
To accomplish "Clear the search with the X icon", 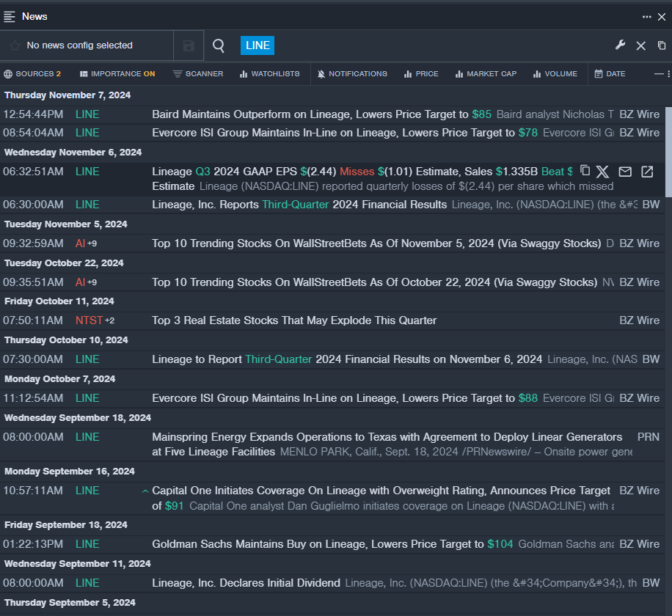I will 640,45.
